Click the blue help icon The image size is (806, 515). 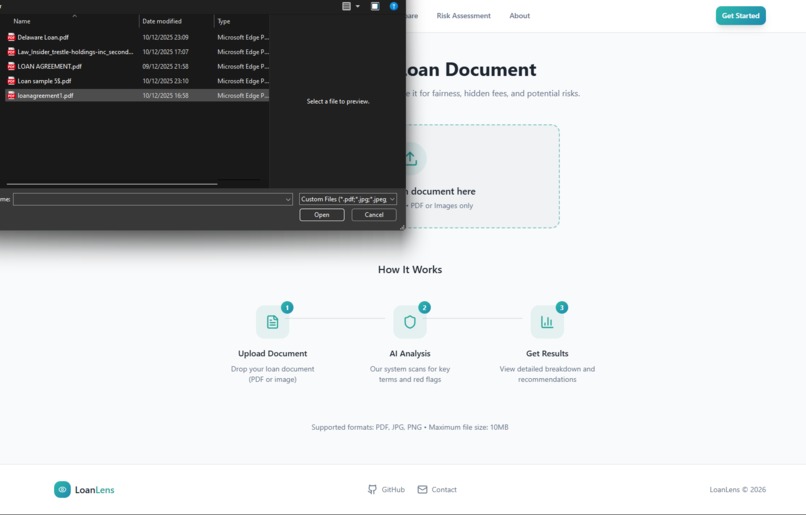coord(394,6)
